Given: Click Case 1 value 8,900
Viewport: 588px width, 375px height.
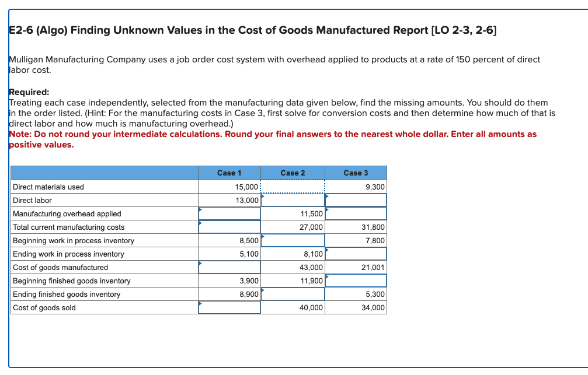Looking at the screenshot, I should tap(249, 295).
